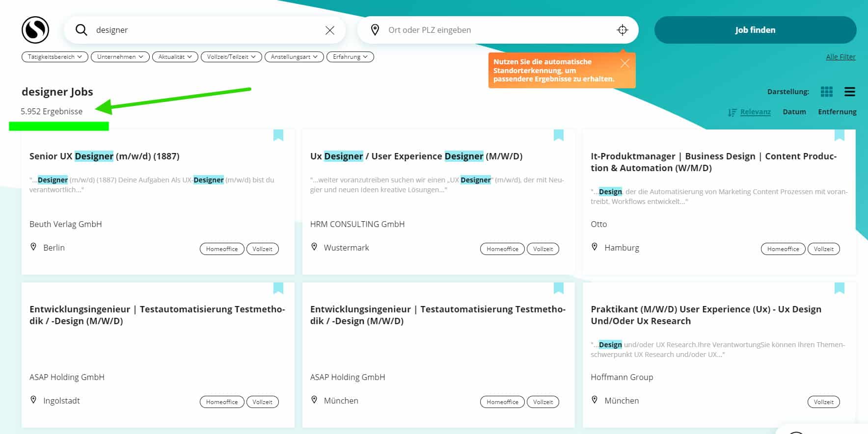Viewport: 868px width, 434px height.
Task: Expand the Vollzeit/Teilzeit filter
Action: click(231, 57)
